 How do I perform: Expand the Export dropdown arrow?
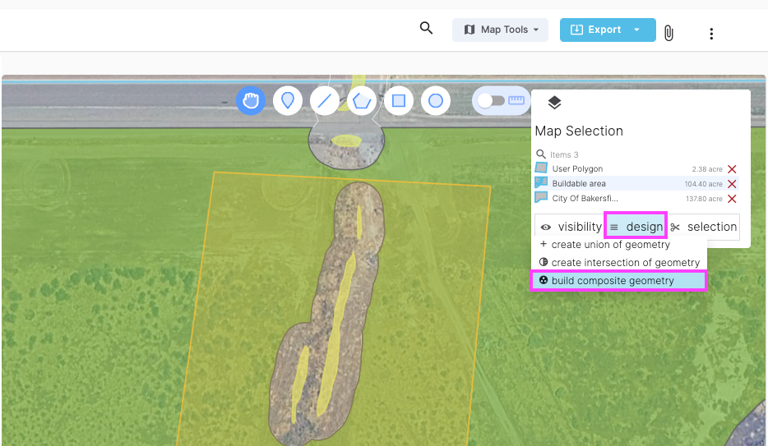coord(637,30)
